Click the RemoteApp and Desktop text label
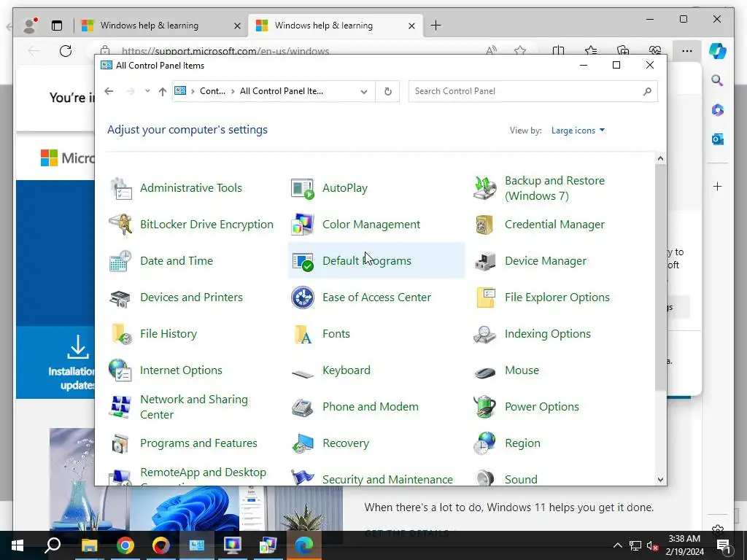747x560 pixels. coord(203,472)
